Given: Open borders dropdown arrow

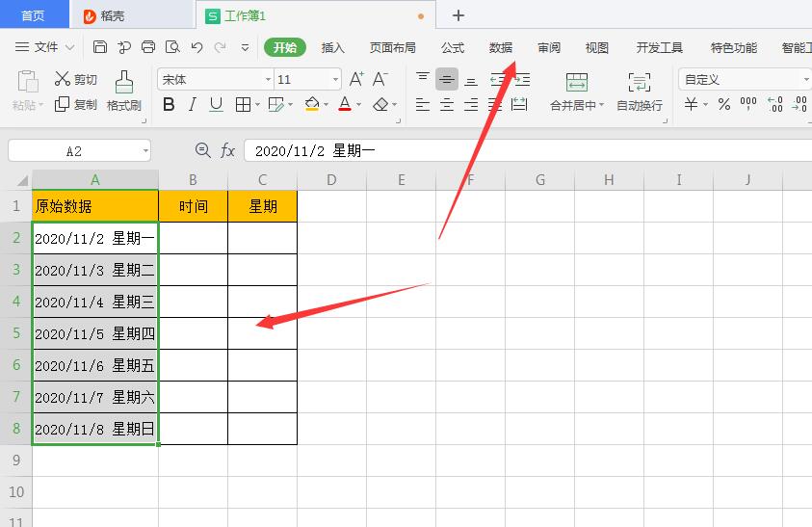Looking at the screenshot, I should click(x=257, y=105).
